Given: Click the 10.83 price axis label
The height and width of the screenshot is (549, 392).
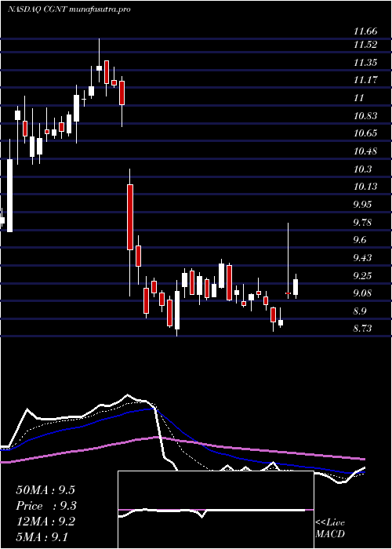Looking at the screenshot, I should coord(365,115).
